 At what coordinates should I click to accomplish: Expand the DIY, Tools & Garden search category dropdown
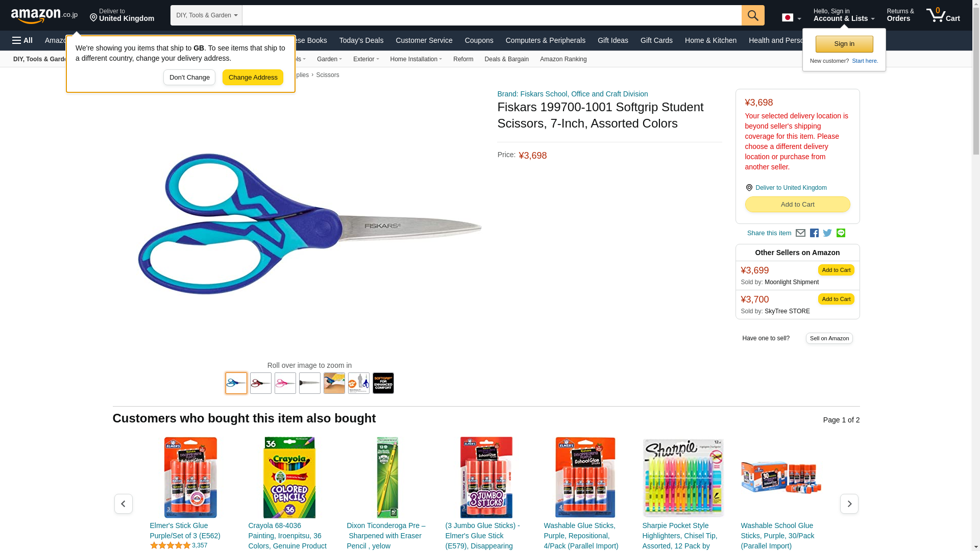coord(206,15)
